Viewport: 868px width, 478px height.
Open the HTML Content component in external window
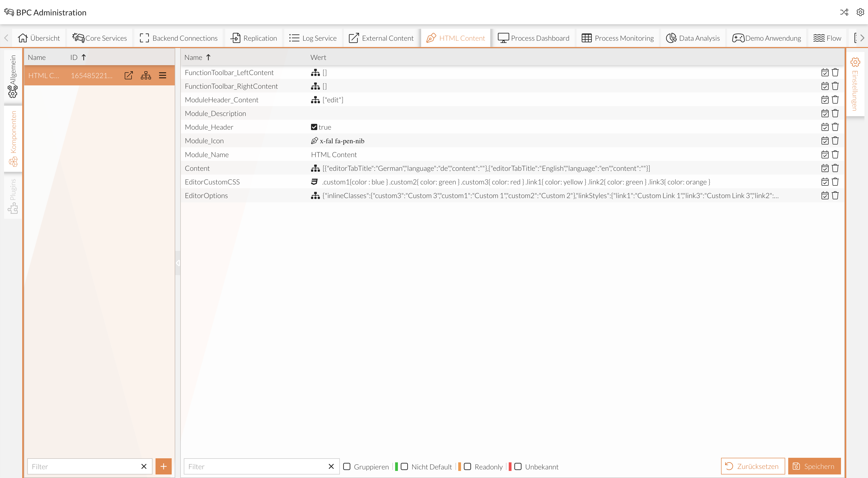pyautogui.click(x=128, y=76)
